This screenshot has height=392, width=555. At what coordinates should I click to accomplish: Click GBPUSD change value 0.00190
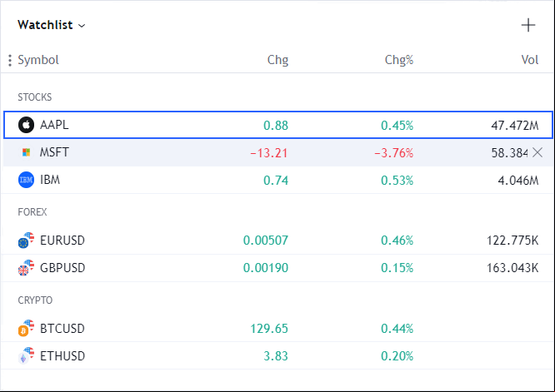coord(266,268)
